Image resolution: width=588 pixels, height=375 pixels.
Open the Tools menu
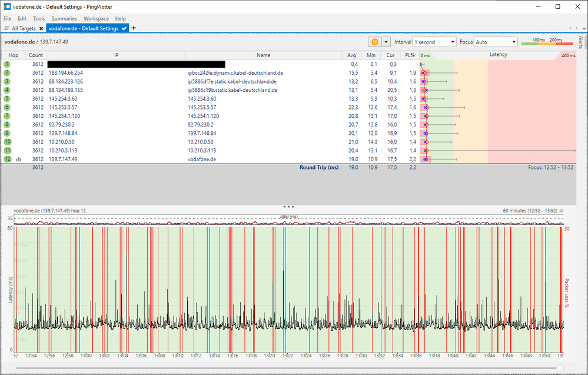(x=39, y=19)
